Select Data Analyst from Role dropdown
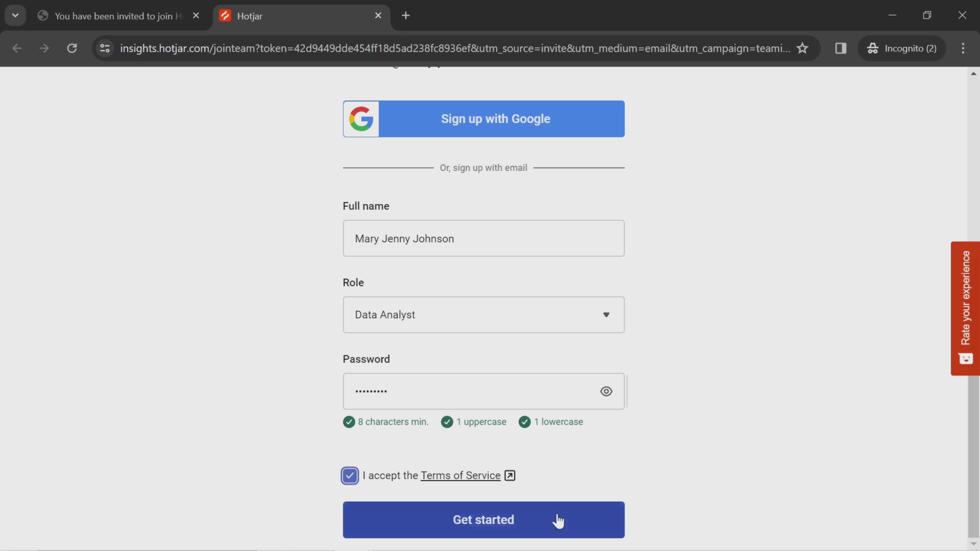The height and width of the screenshot is (551, 980). (483, 315)
